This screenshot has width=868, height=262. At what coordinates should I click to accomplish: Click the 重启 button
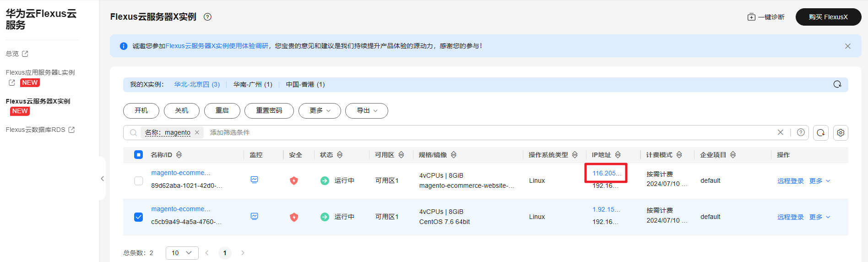point(222,111)
